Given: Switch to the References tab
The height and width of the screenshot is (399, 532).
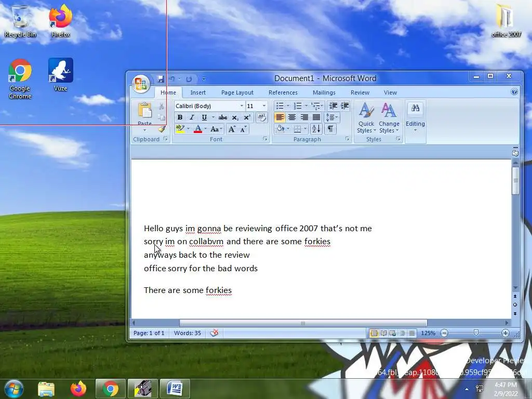Looking at the screenshot, I should pyautogui.click(x=283, y=92).
